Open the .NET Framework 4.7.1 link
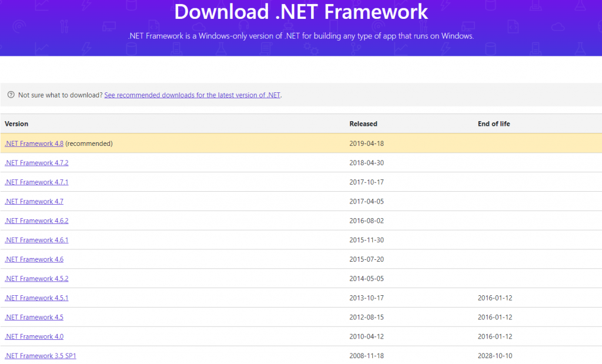 [x=36, y=182]
